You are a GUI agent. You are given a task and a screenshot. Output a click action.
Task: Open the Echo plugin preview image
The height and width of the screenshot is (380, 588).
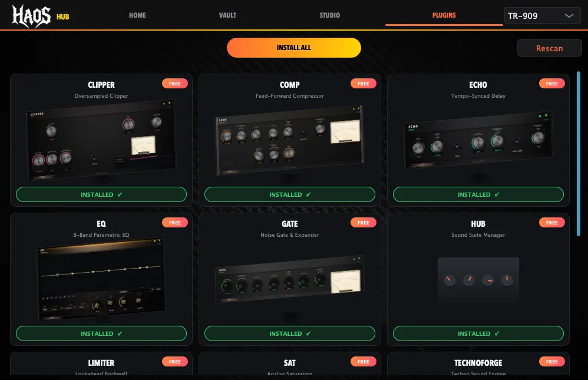(478, 140)
